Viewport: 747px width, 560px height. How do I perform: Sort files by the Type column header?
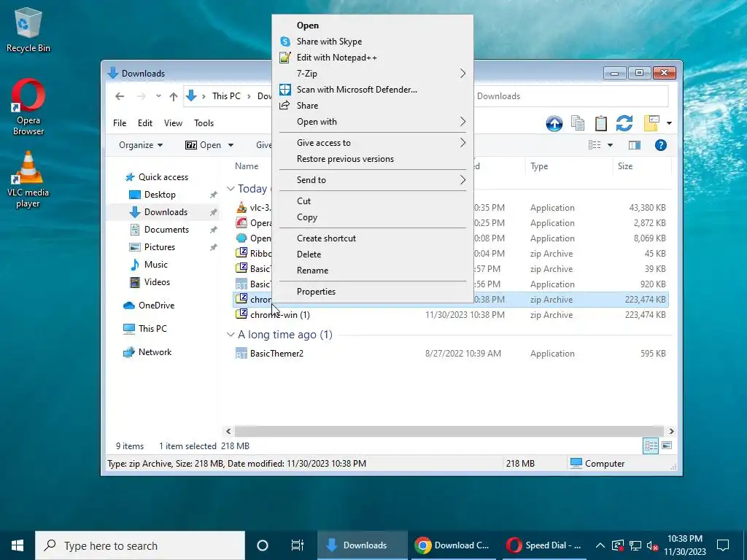click(569, 166)
